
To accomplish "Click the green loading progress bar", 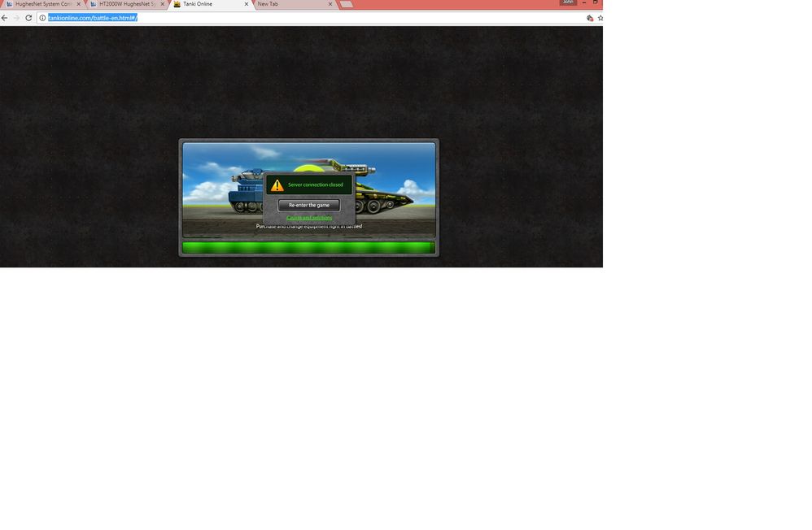I will [x=308, y=247].
